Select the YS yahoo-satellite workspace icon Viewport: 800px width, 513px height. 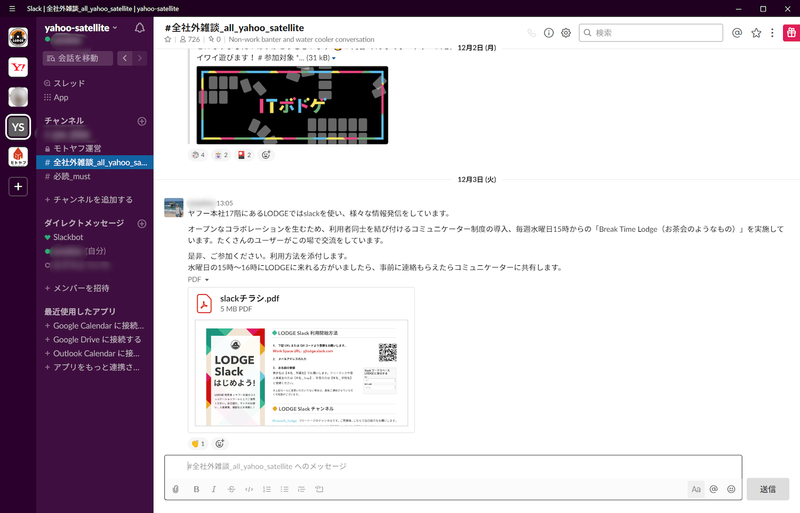(18, 127)
